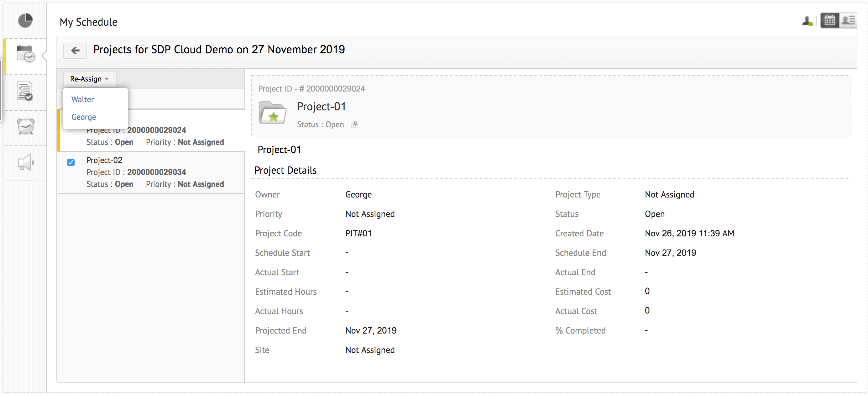Expand the Re-Assign dropdown
Image resolution: width=868 pixels, height=395 pixels.
pos(89,79)
